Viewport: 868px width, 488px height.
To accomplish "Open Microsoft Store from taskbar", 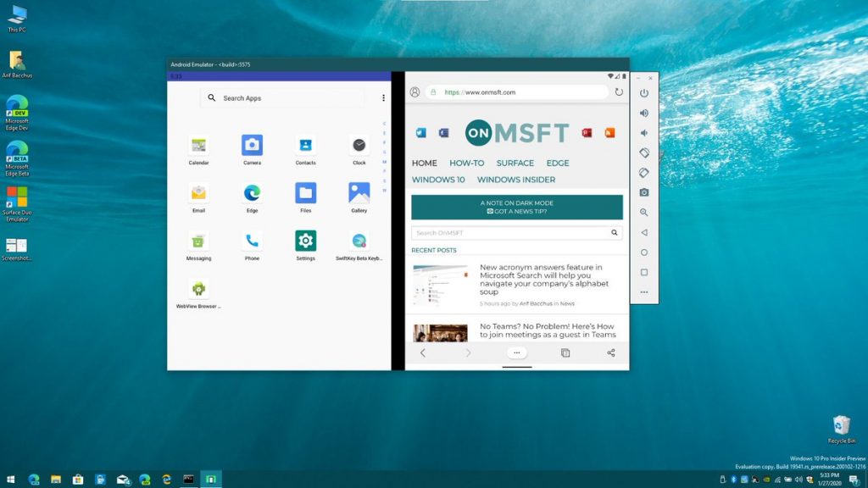I will click(78, 480).
